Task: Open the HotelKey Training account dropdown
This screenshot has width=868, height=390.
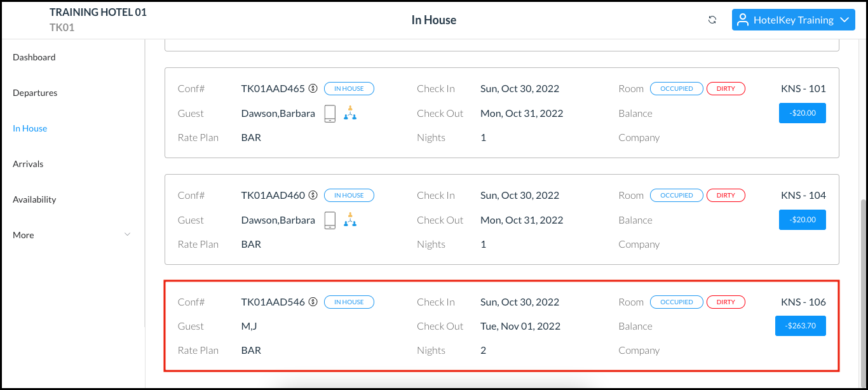Action: point(845,20)
